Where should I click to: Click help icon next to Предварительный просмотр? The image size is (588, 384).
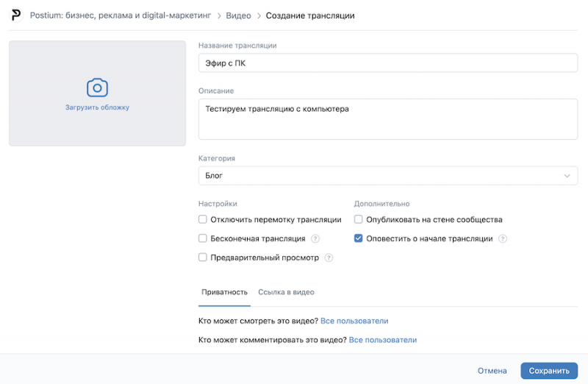point(329,258)
